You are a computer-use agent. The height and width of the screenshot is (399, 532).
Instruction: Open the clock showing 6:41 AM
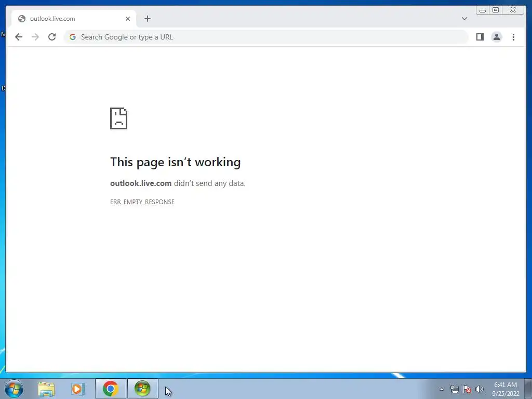(506, 389)
